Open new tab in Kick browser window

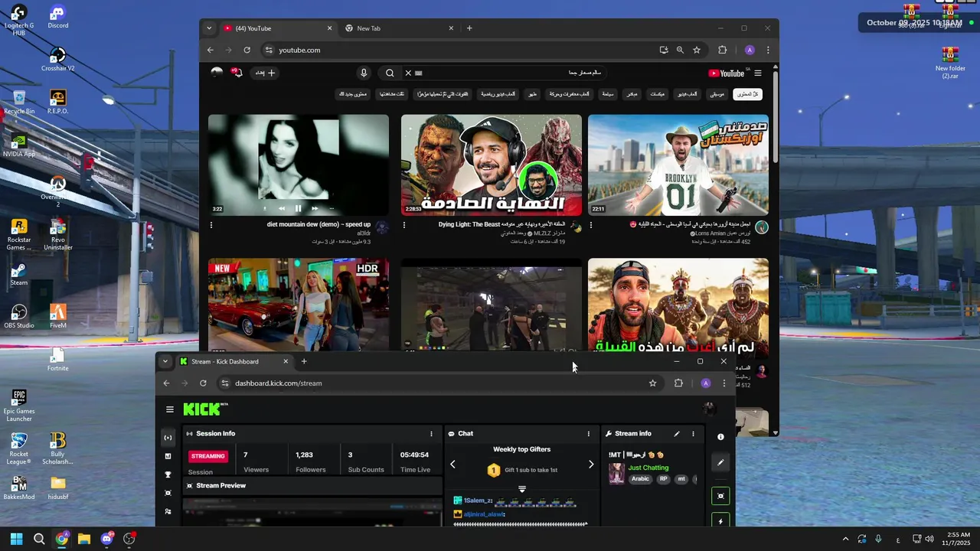[304, 361]
